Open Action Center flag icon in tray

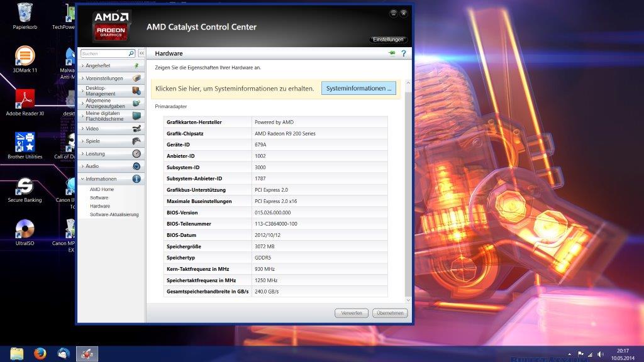pos(580,354)
